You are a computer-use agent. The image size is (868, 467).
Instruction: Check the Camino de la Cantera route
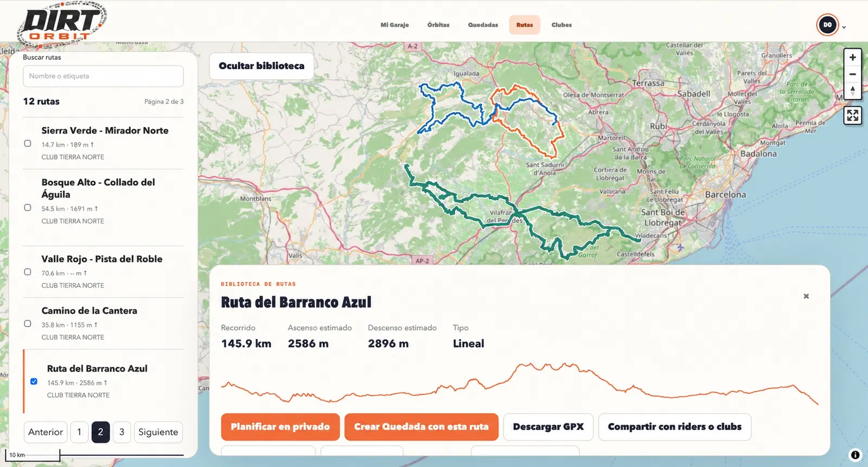(28, 324)
